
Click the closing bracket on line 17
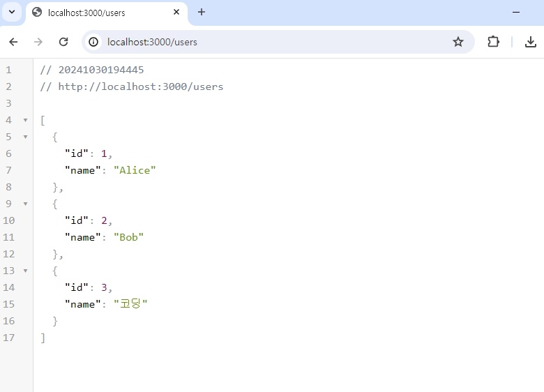tap(43, 338)
